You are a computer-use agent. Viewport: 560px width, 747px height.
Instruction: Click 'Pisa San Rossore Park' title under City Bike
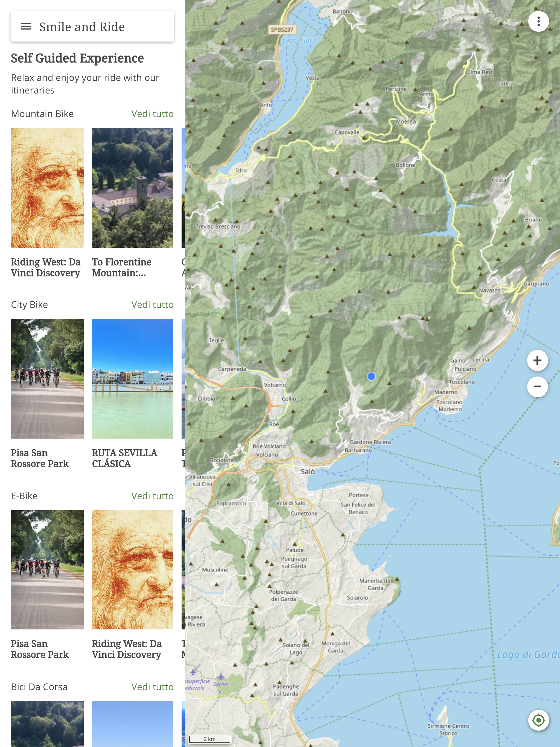(x=40, y=458)
